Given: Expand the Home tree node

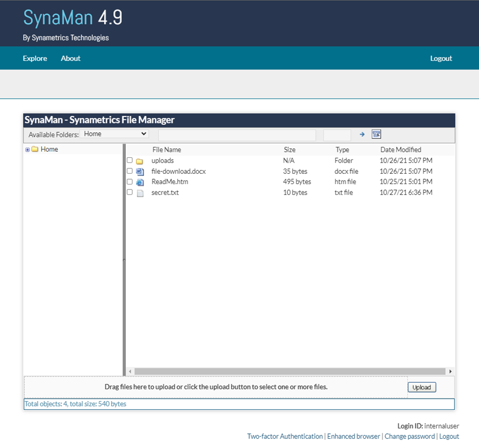Looking at the screenshot, I should point(27,149).
